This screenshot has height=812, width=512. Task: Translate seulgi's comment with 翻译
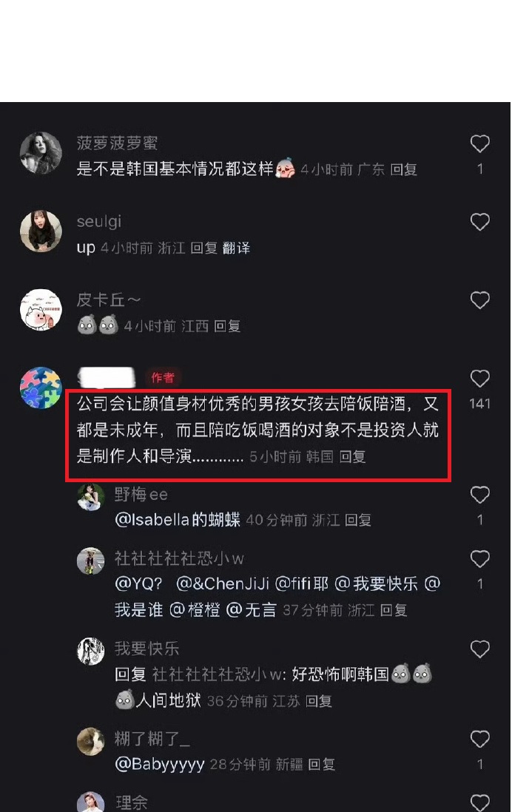pos(236,248)
